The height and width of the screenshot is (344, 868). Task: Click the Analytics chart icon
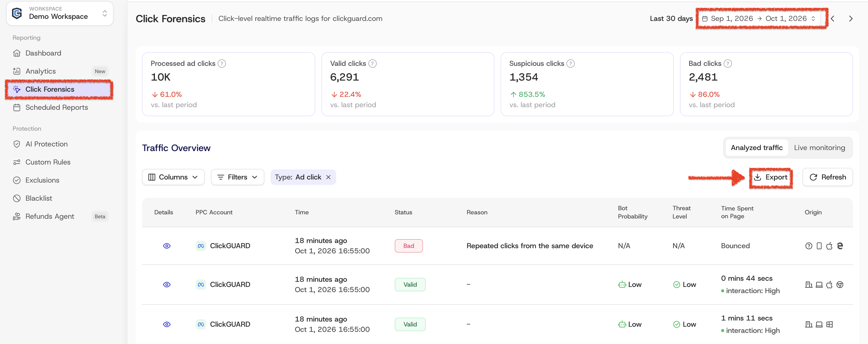[17, 71]
